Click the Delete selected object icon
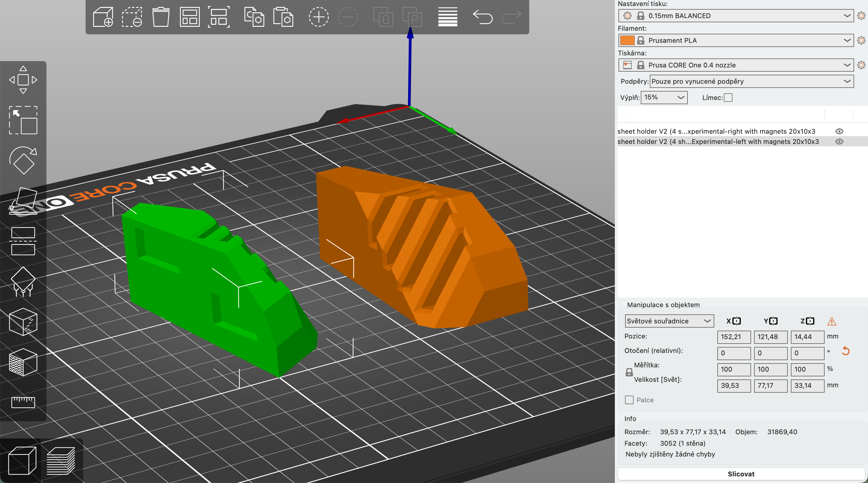This screenshot has width=868, height=483. (132, 17)
